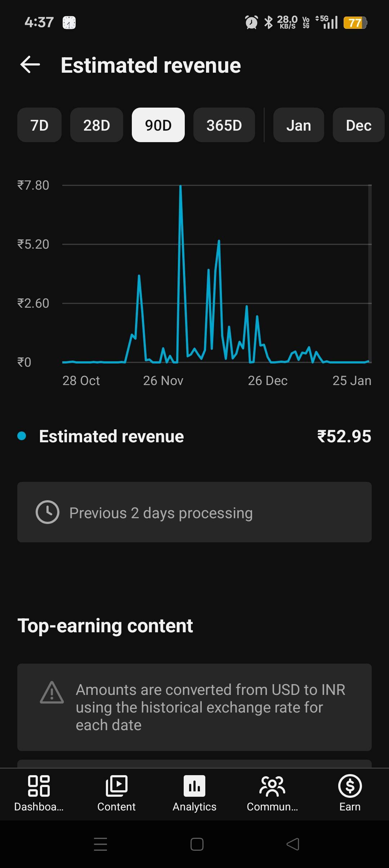Open the Earn dollar icon
The width and height of the screenshot is (389, 868).
click(350, 786)
